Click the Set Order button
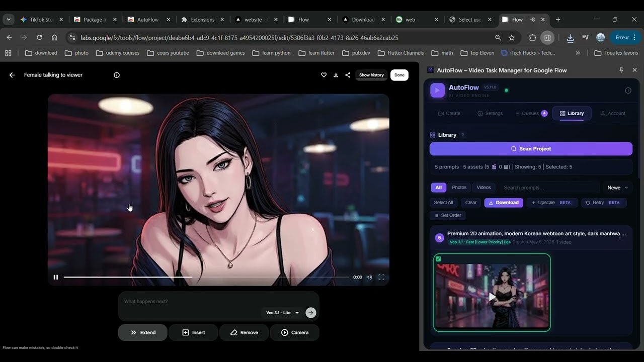The width and height of the screenshot is (644, 362). [x=447, y=215]
